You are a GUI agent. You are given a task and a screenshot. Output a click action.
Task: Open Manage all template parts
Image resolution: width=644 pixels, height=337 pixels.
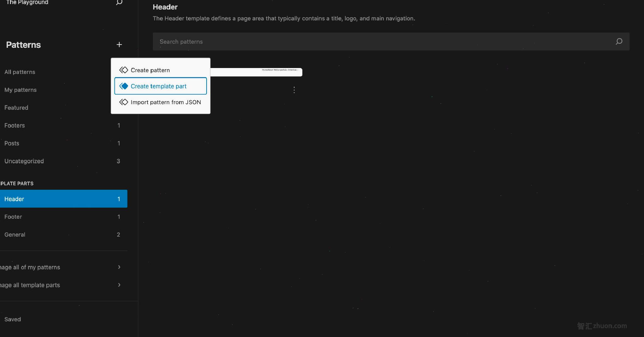[64, 285]
